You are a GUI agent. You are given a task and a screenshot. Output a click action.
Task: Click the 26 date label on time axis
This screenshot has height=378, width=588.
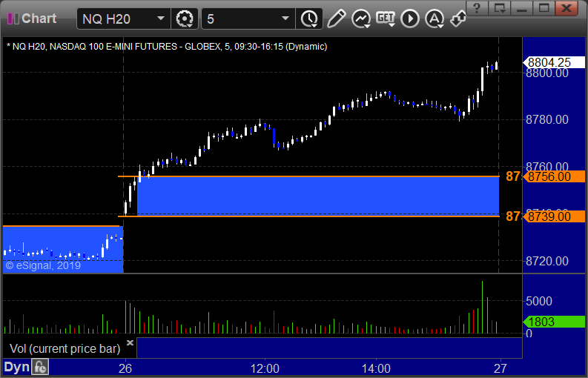125,368
